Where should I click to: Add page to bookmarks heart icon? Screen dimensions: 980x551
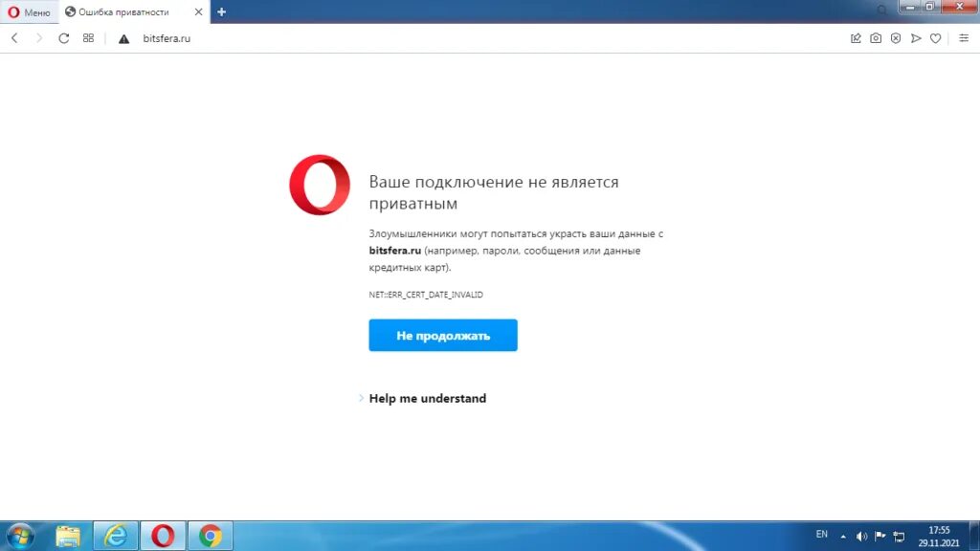[x=936, y=38]
